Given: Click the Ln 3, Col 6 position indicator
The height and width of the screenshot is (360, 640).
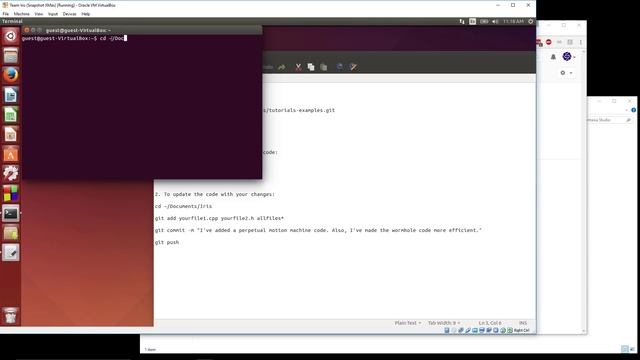Looking at the screenshot, I should 490,323.
